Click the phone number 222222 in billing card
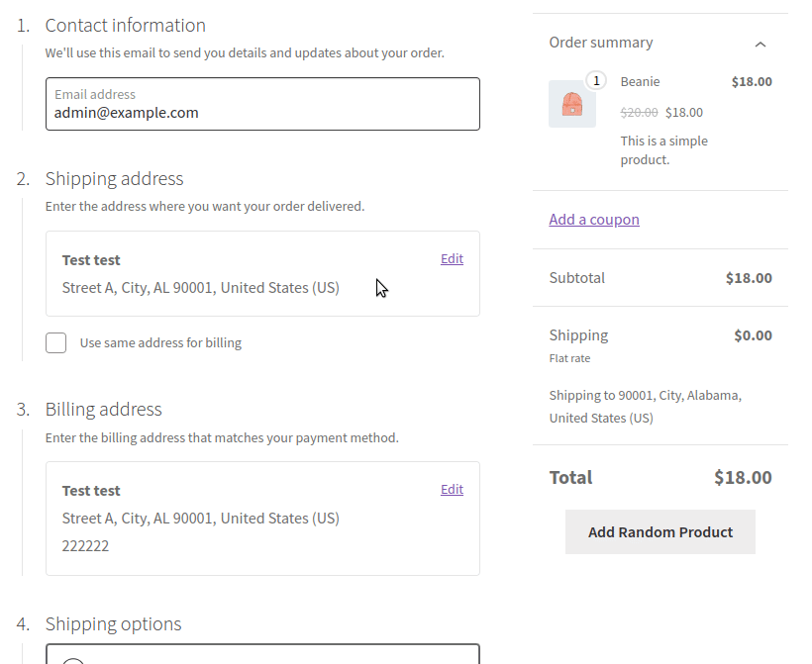 coord(85,546)
